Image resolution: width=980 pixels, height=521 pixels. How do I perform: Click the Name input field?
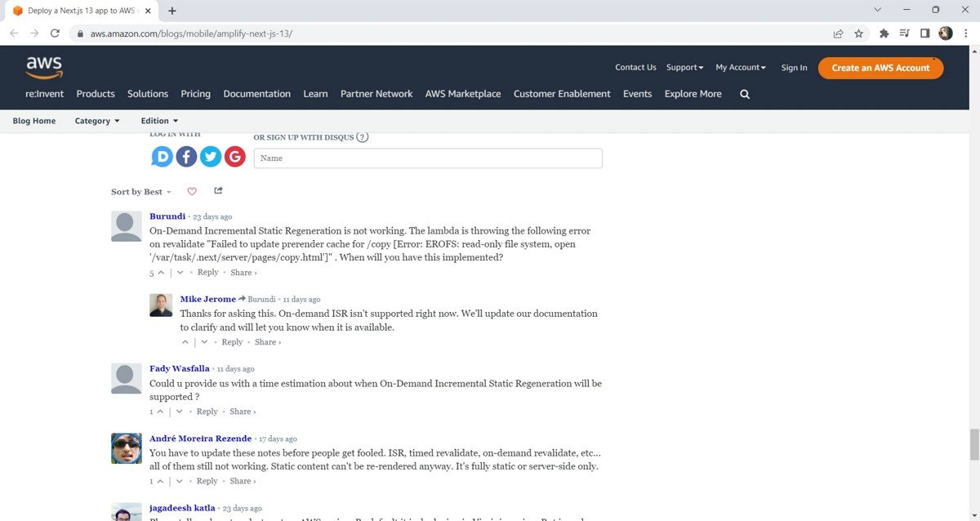pyautogui.click(x=428, y=158)
